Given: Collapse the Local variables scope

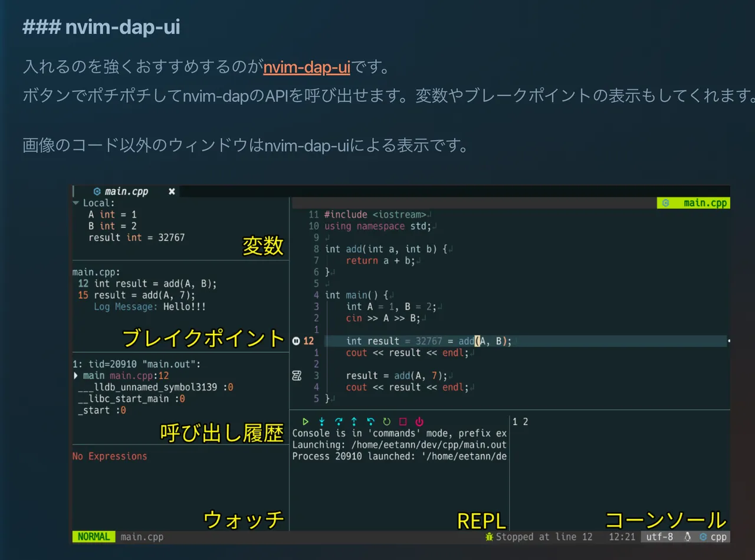Looking at the screenshot, I should tap(75, 203).
